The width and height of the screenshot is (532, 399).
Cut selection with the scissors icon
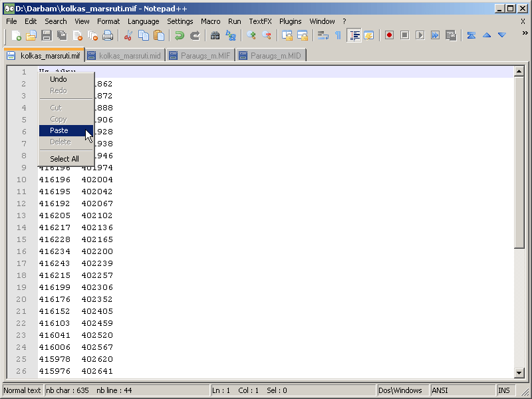(128, 35)
